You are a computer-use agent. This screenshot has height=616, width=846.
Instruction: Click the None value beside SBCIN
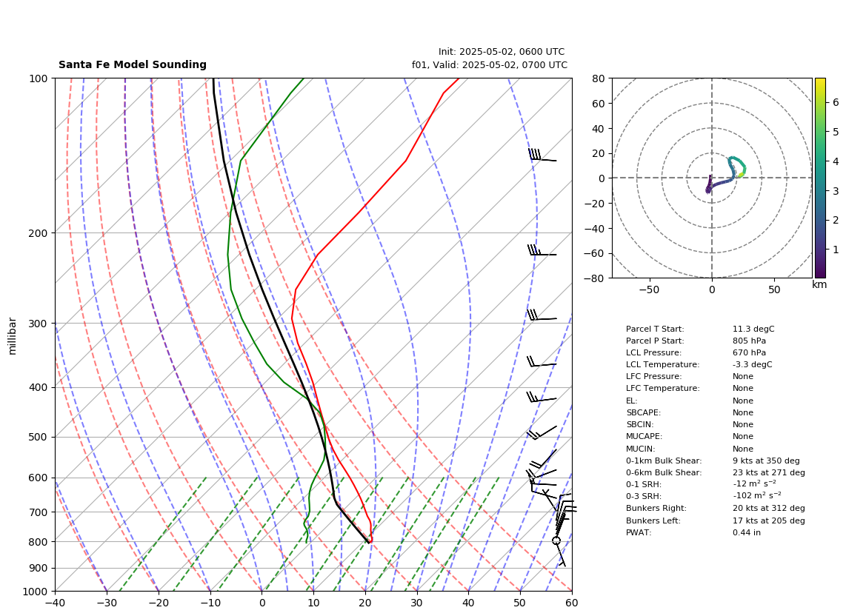coord(743,424)
